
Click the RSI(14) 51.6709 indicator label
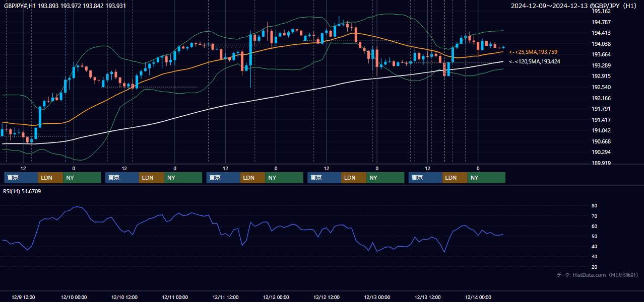22,191
